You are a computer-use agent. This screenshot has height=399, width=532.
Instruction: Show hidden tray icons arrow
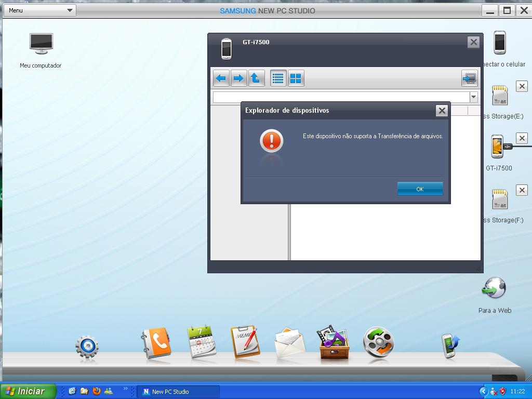tap(483, 392)
